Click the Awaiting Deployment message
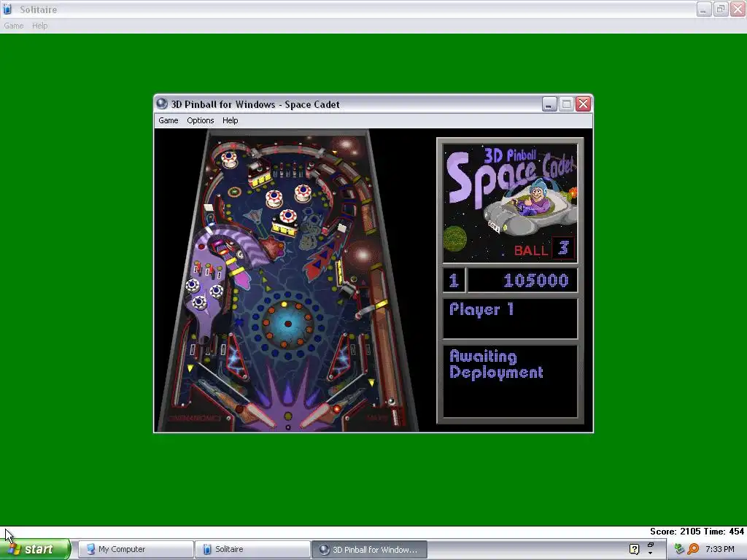The width and height of the screenshot is (747, 560). pos(496,365)
